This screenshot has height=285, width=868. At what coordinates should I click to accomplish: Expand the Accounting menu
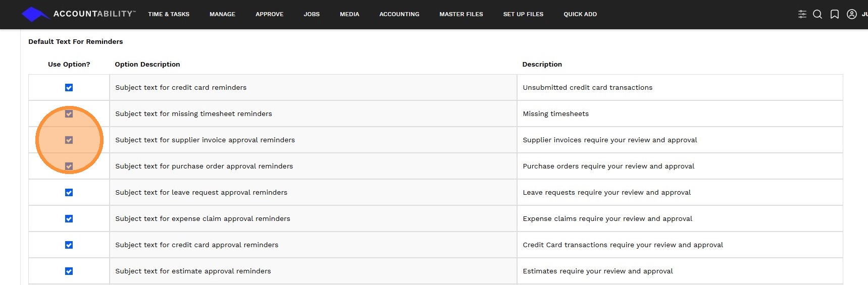[399, 14]
